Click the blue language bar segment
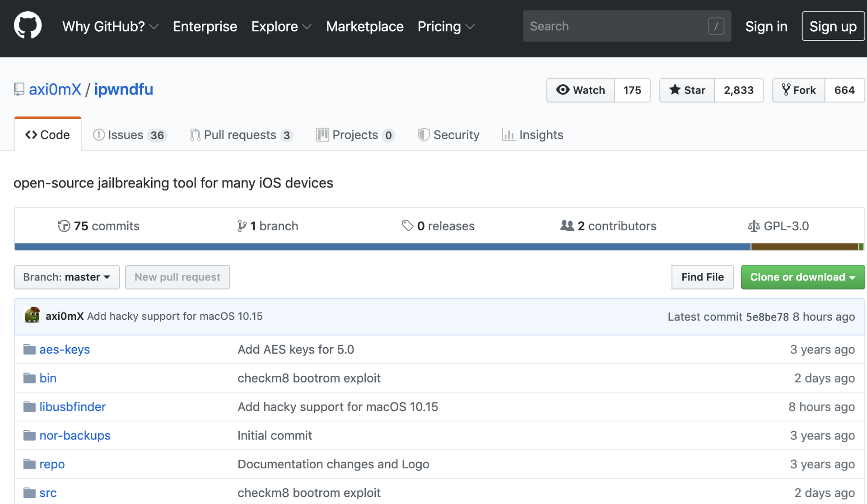 click(382, 247)
